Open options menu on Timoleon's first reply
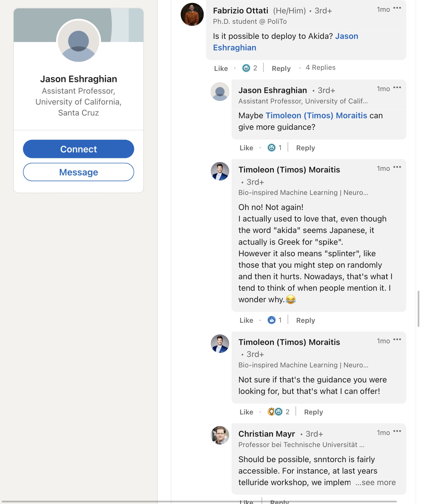This screenshot has height=504, width=421. coord(397,167)
